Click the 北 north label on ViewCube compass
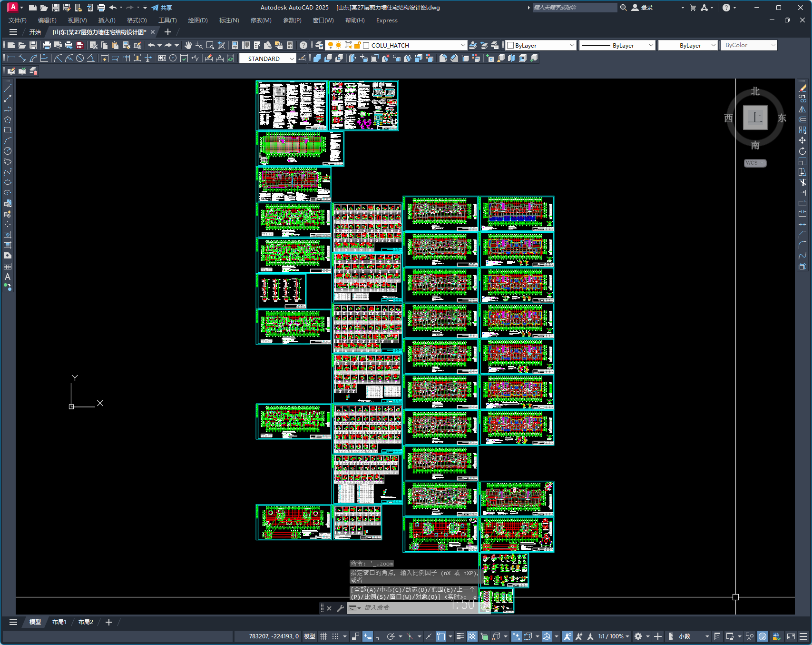This screenshot has width=812, height=645. click(755, 91)
